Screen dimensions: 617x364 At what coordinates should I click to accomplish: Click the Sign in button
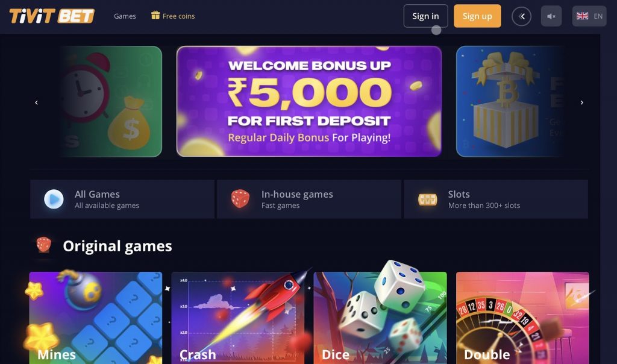point(426,16)
